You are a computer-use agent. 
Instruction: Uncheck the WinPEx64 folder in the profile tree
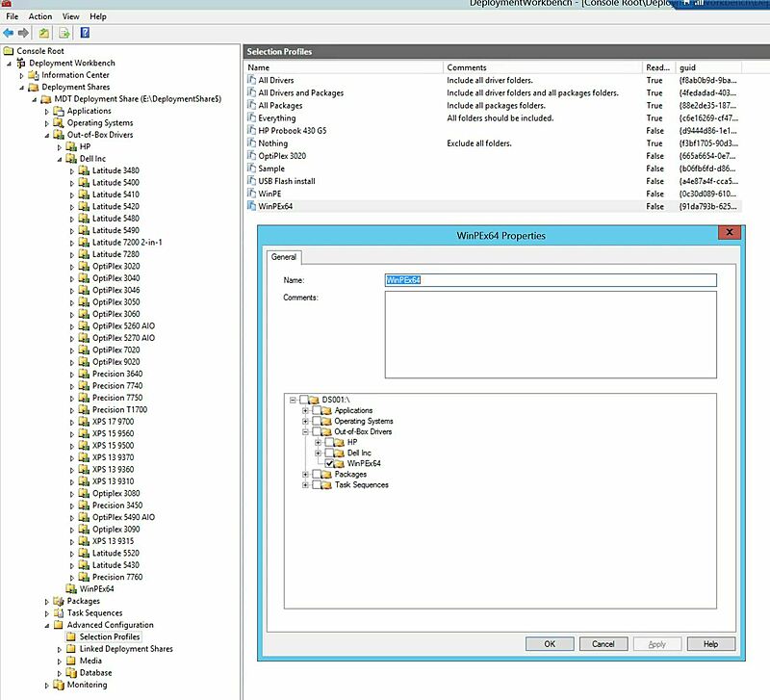326,461
